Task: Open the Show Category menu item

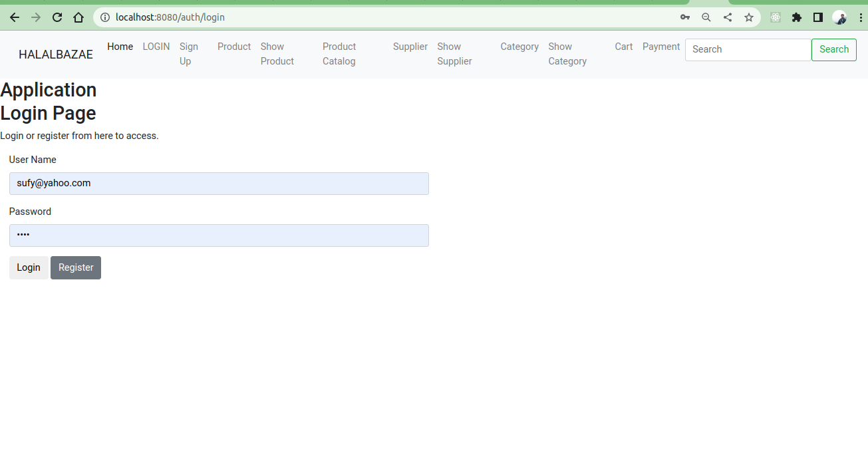Action: (x=567, y=53)
